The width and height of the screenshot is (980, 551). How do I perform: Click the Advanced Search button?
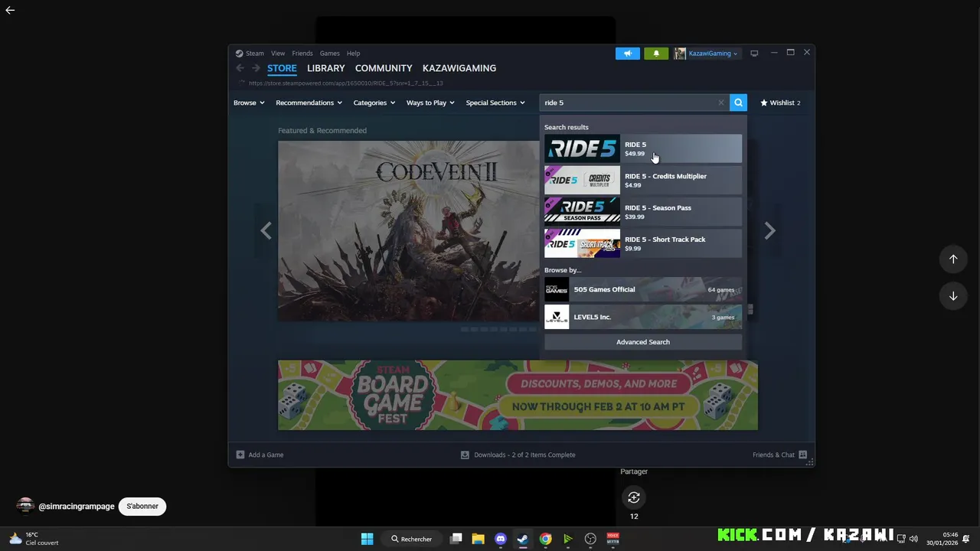click(643, 342)
